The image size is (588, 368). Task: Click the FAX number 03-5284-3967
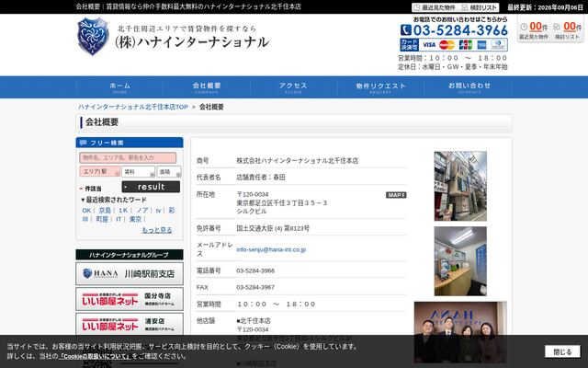255,287
